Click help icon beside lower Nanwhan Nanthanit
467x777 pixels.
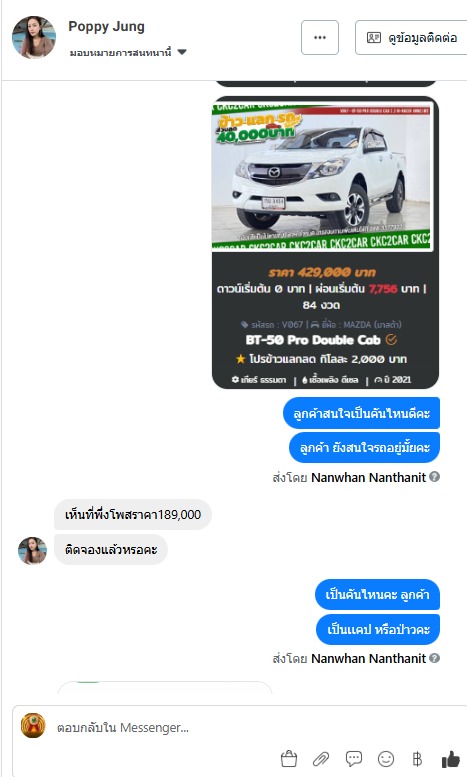(434, 658)
